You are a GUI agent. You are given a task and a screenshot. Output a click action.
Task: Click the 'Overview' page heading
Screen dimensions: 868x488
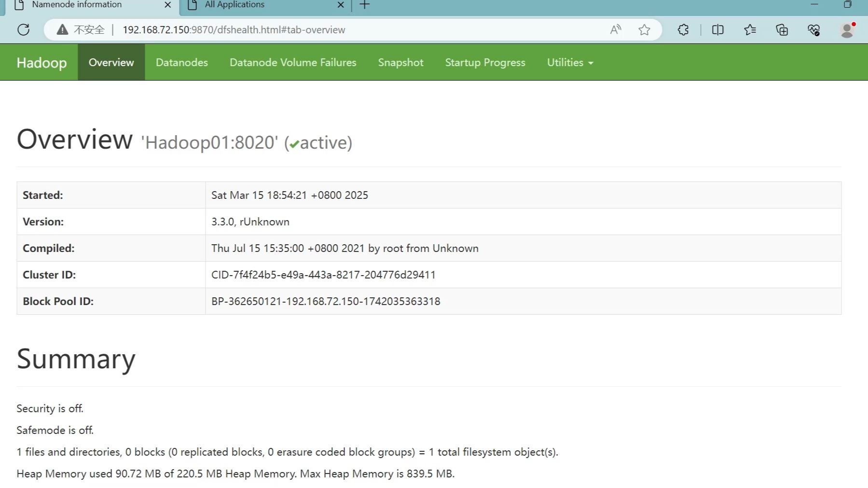[x=75, y=139]
